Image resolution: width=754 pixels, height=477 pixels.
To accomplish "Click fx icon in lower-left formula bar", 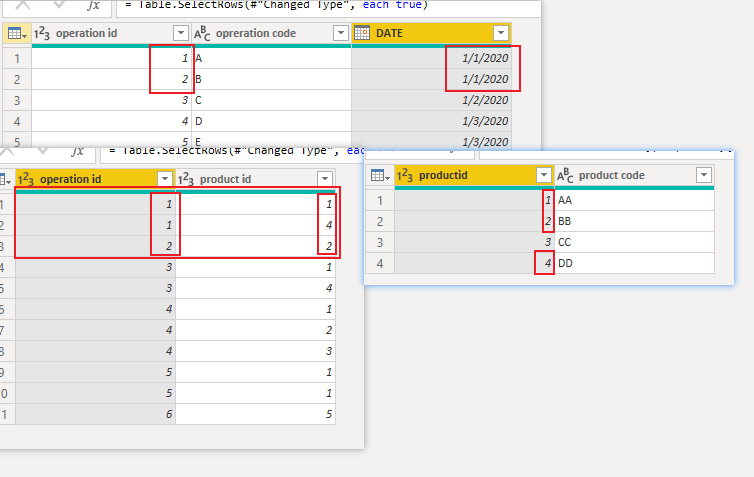I will point(77,152).
